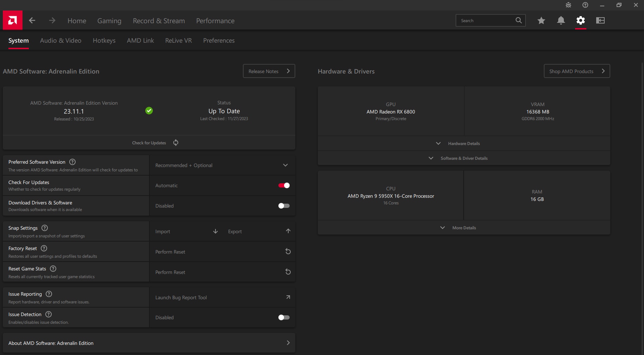The width and height of the screenshot is (644, 355).
Task: Open favorites star icon
Action: [x=541, y=20]
